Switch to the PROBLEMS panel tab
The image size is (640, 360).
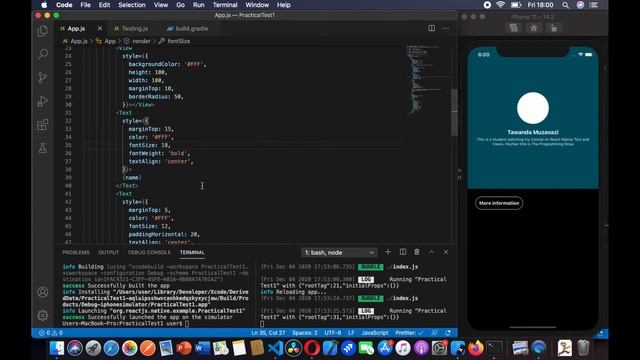click(76, 253)
